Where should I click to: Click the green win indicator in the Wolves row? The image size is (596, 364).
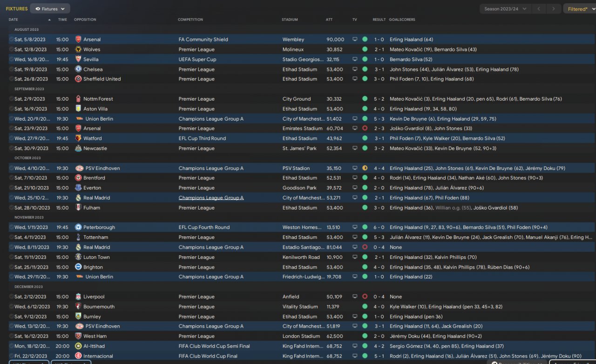[x=365, y=49]
